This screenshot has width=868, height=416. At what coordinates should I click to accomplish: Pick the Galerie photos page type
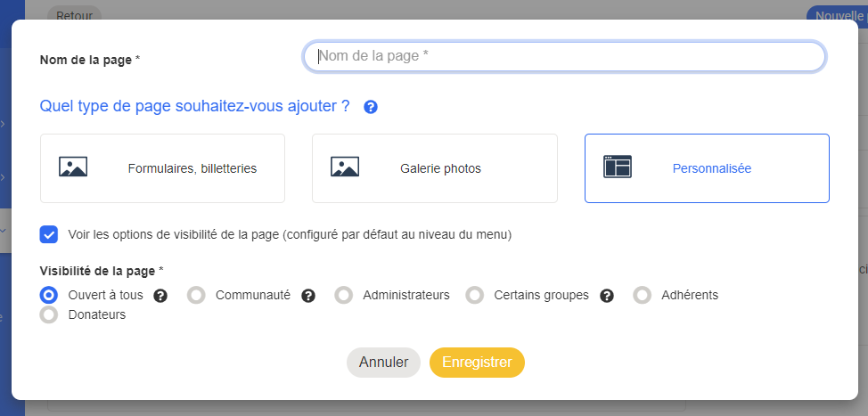click(x=434, y=168)
